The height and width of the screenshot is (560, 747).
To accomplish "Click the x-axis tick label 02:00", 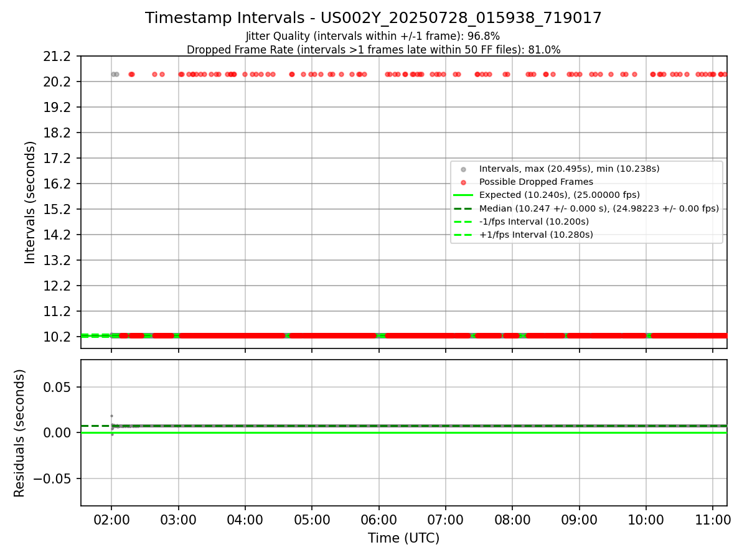I will (111, 520).
